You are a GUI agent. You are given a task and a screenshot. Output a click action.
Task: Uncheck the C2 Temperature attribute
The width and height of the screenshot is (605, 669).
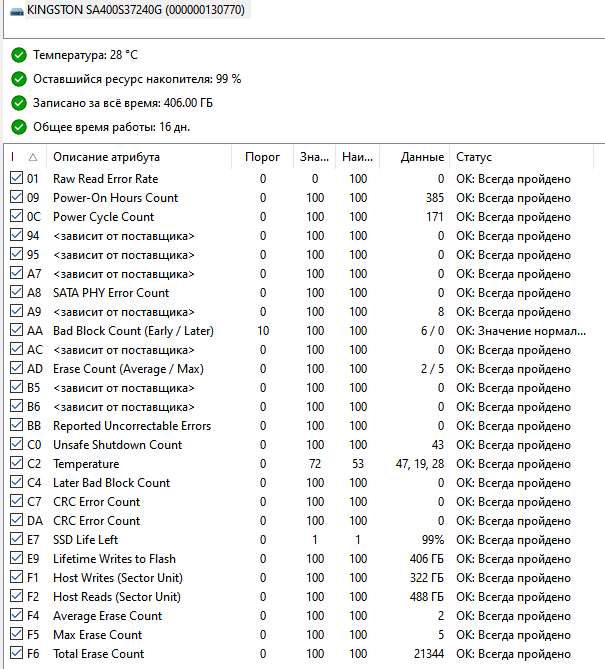pyautogui.click(x=16, y=463)
